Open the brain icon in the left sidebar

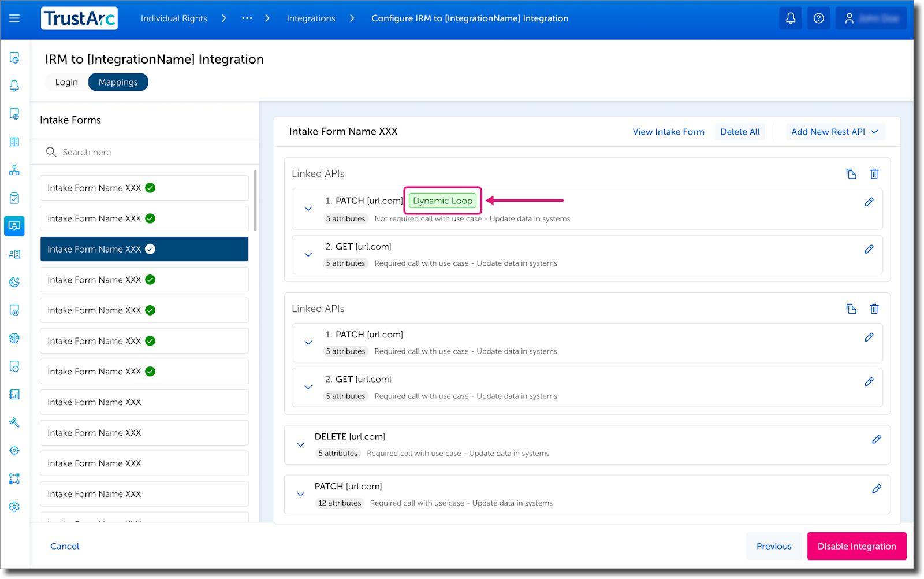tap(14, 338)
